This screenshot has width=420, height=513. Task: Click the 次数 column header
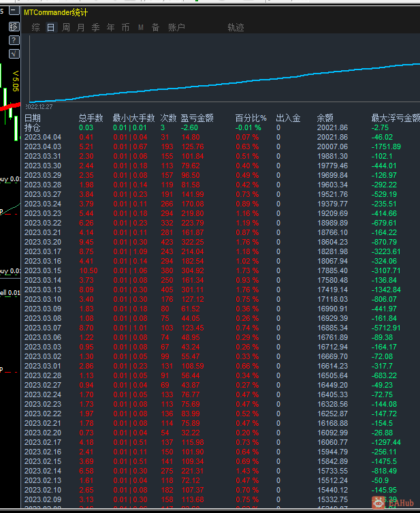[168, 118]
